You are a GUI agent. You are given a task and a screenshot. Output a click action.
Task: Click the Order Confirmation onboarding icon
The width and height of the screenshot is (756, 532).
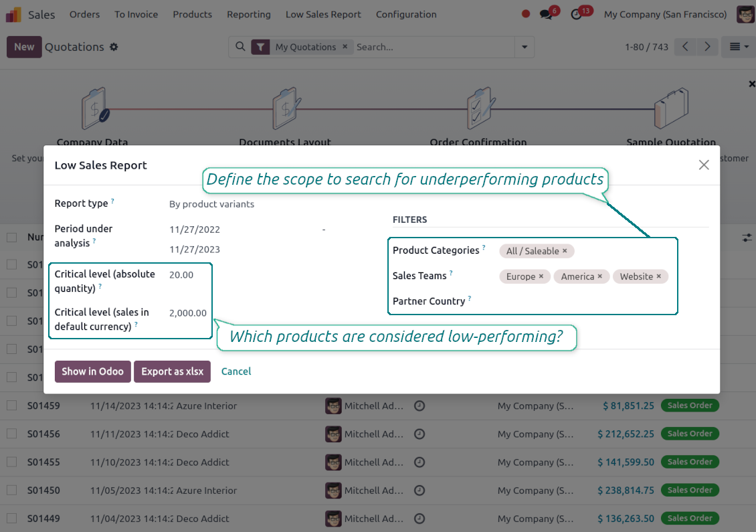(480, 108)
